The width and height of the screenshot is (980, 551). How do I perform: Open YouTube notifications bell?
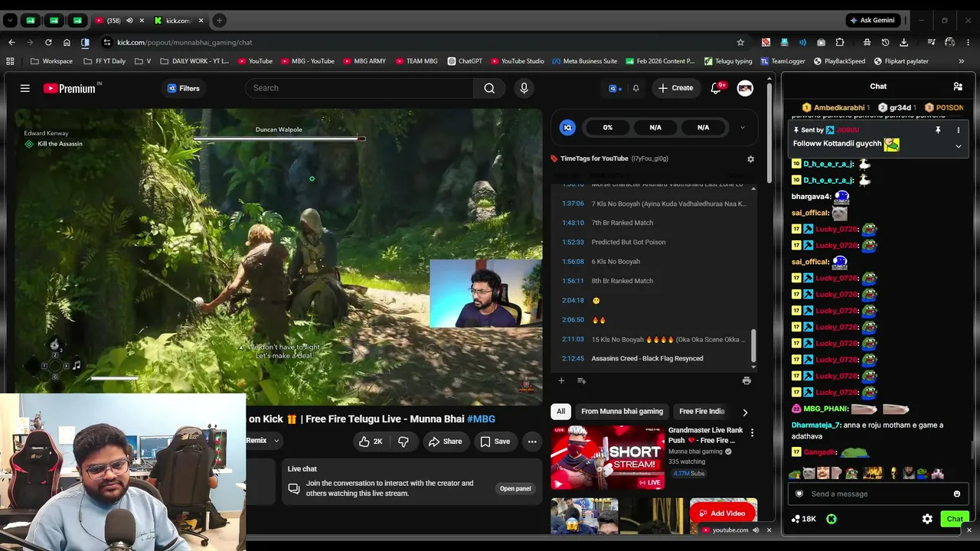pyautogui.click(x=716, y=88)
